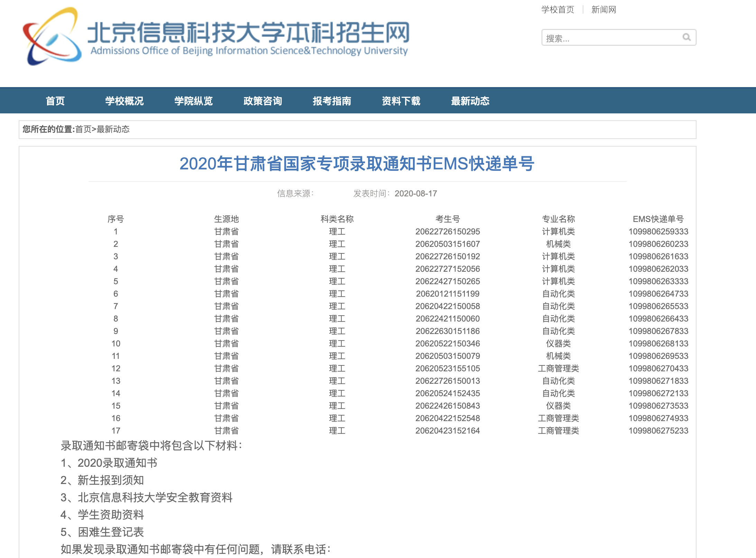The height and width of the screenshot is (558, 756).
Task: Click EMS number 1099806262033
Action: point(658,269)
